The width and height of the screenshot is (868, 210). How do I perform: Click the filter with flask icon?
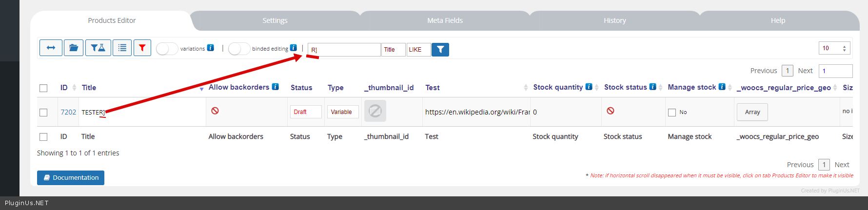click(98, 48)
